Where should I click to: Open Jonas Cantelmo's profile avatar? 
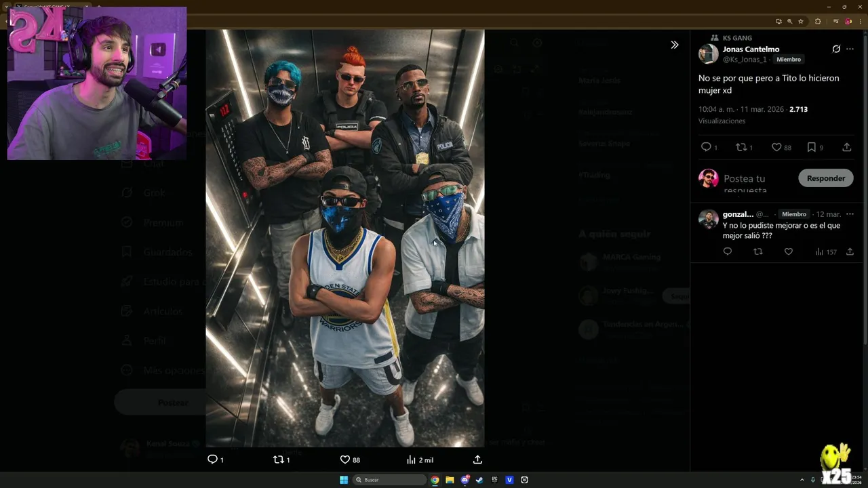[708, 54]
